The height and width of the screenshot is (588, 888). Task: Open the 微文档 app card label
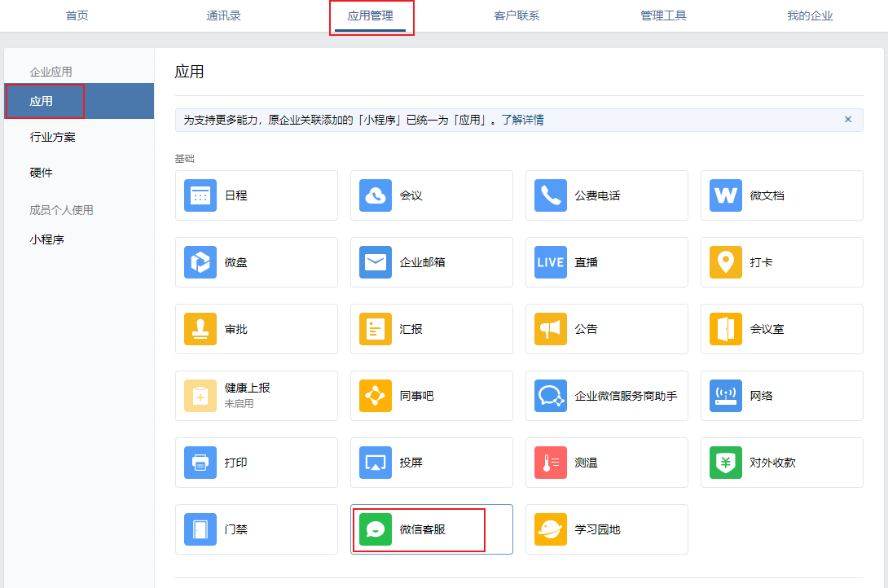coord(767,195)
